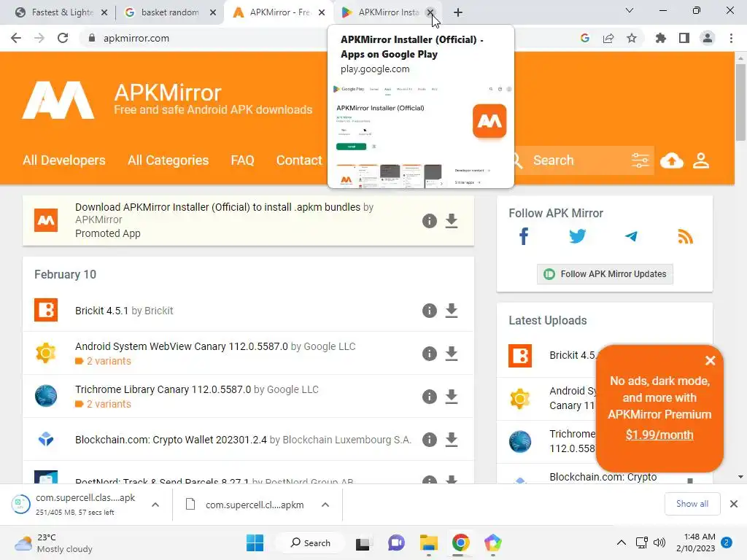Viewport: 747px width, 560px height.
Task: Open All Categories menu item
Action: click(169, 160)
